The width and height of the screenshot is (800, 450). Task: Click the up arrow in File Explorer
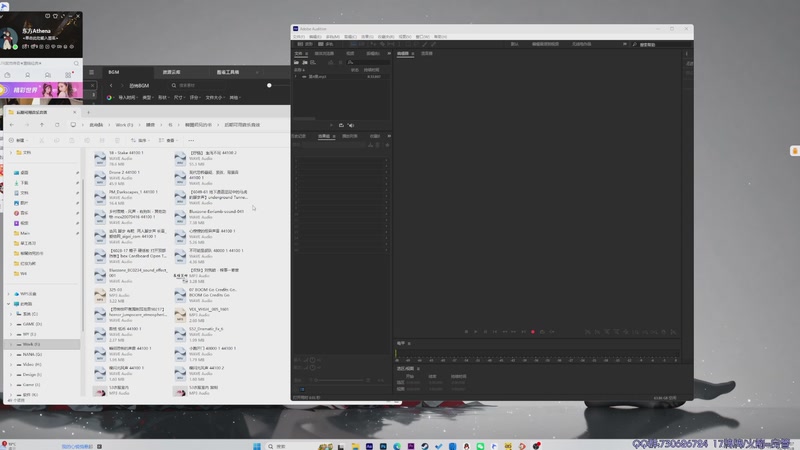[x=42, y=124]
